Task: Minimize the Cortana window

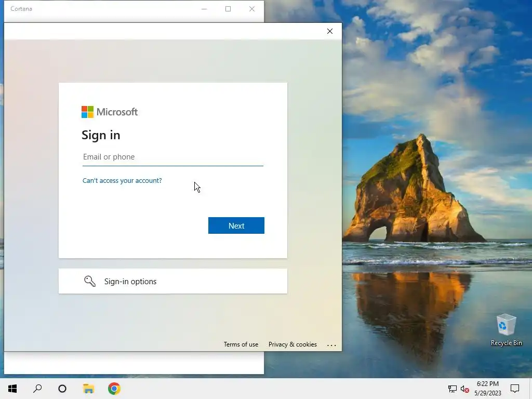Action: [204, 9]
